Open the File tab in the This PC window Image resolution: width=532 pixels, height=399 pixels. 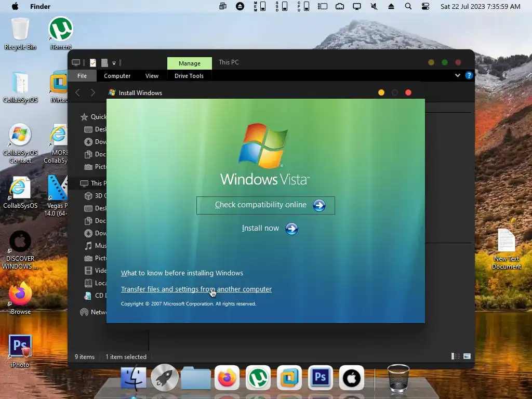pos(82,76)
